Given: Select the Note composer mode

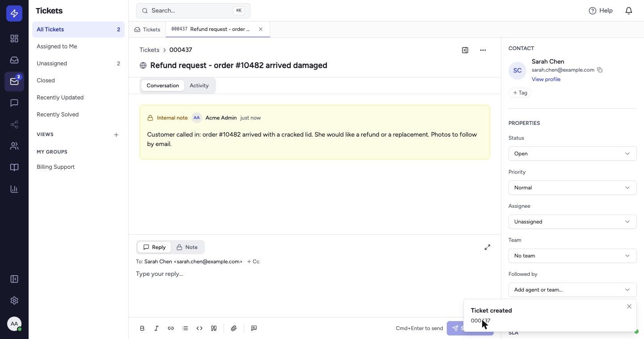Looking at the screenshot, I should pos(187,247).
